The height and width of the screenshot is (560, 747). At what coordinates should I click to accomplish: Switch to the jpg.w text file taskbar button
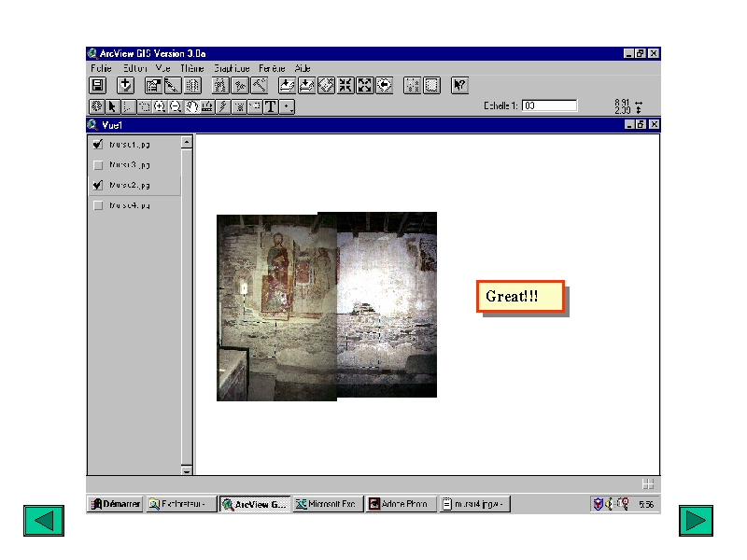pyautogui.click(x=474, y=504)
